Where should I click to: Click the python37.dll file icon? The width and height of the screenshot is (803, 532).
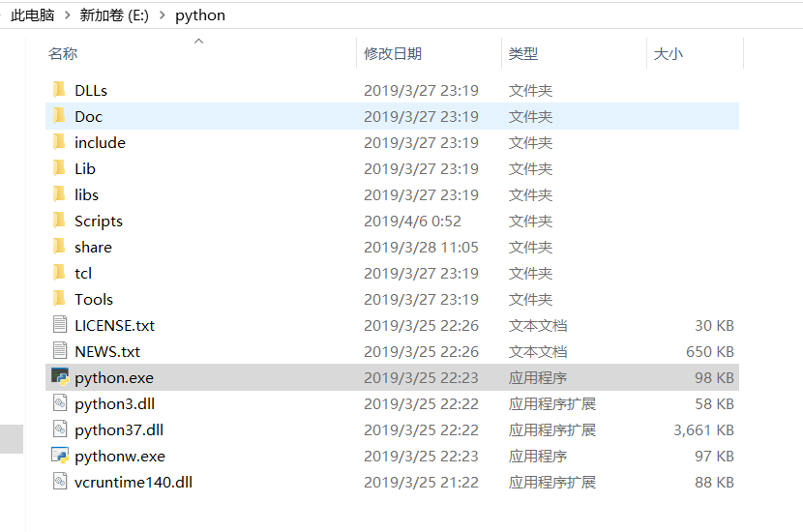pos(60,429)
